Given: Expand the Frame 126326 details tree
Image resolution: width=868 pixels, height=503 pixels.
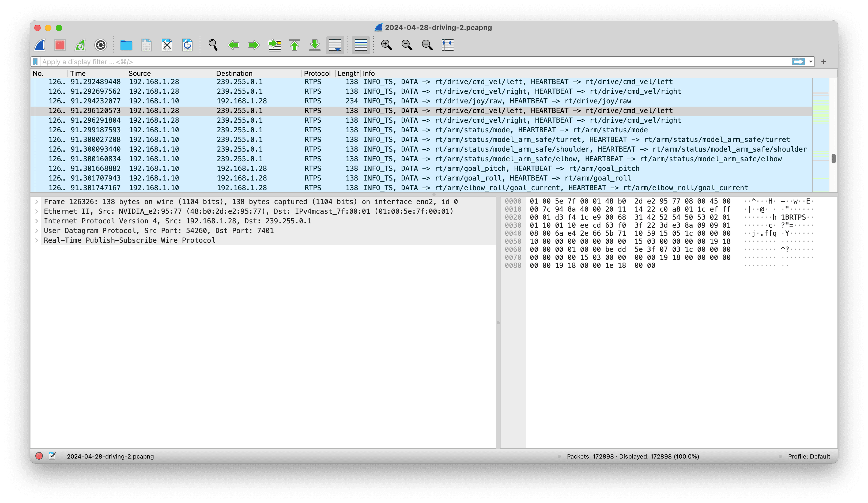Looking at the screenshot, I should (x=36, y=201).
